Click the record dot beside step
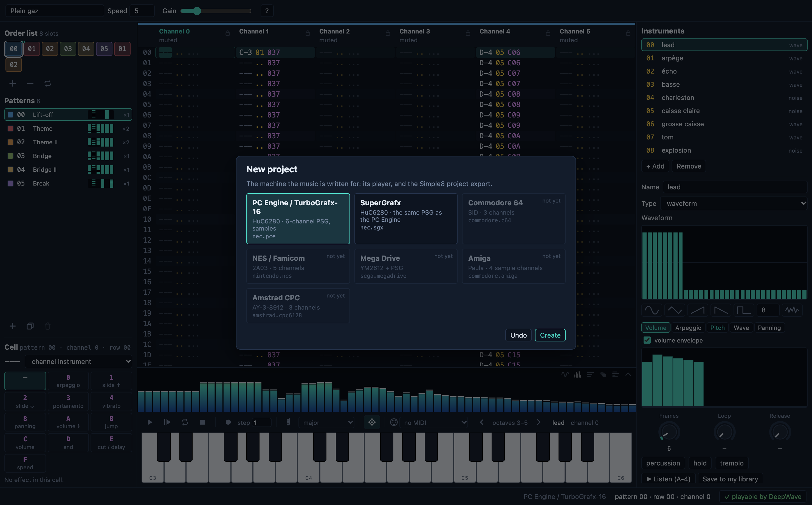This screenshot has width=812, height=505. tap(228, 422)
